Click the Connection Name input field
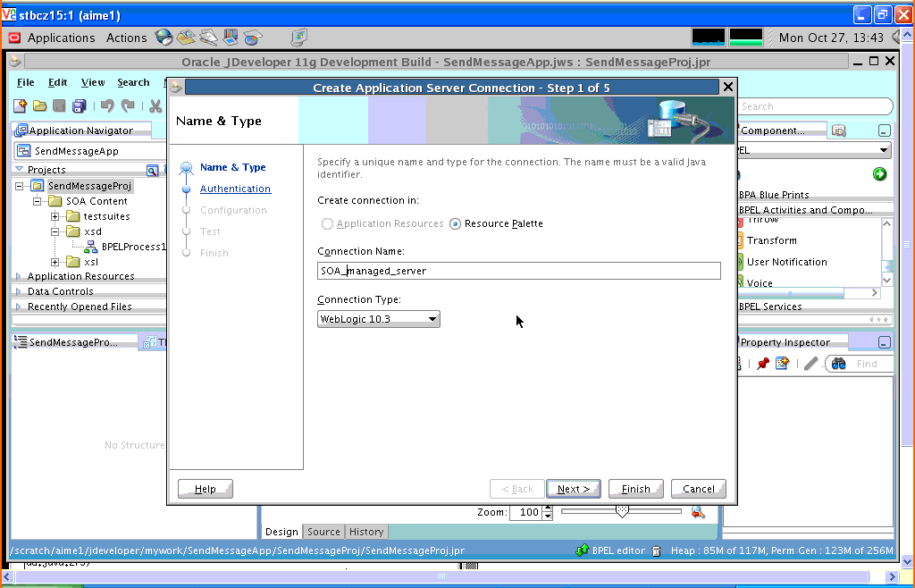The image size is (915, 588). pos(519,271)
